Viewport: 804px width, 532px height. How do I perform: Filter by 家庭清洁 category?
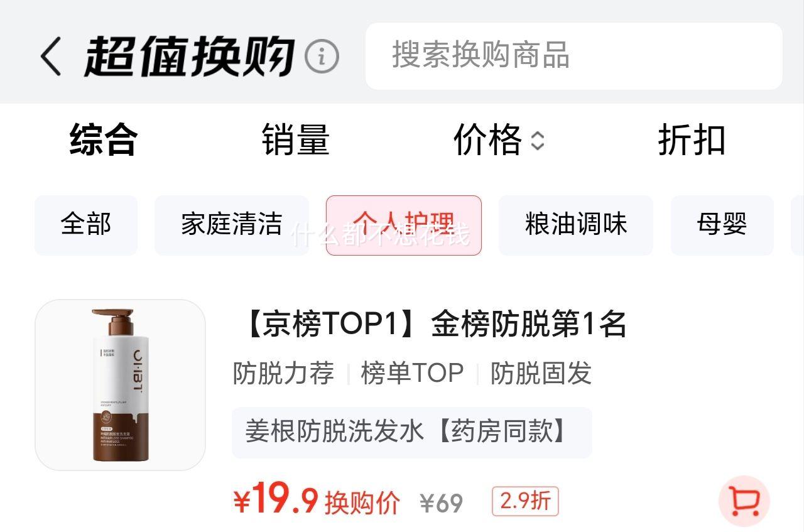coord(232,225)
